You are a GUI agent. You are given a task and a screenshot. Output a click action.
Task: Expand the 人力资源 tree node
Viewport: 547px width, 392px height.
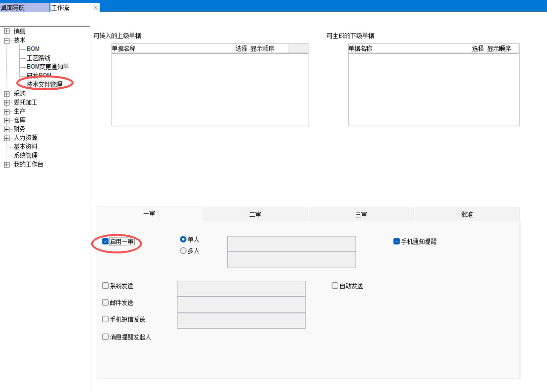(x=7, y=138)
